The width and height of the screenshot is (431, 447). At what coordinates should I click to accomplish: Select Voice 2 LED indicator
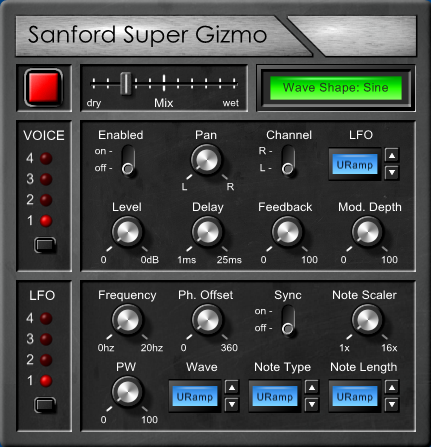tap(46, 200)
